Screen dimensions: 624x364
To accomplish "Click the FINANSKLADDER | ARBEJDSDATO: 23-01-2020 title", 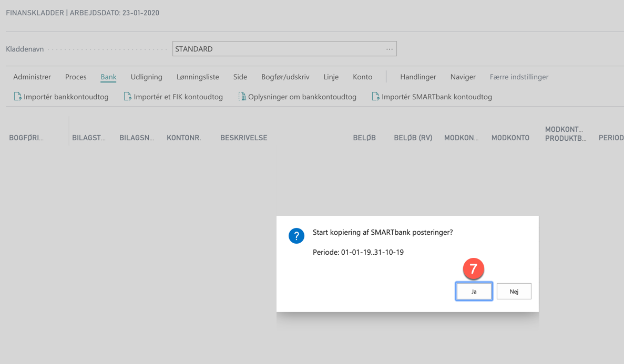I will click(83, 13).
